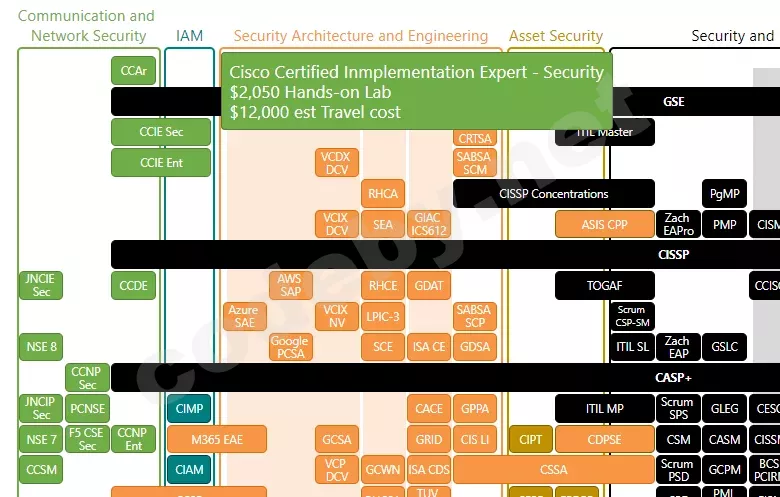Open the Azure SAE certification

[244, 316]
